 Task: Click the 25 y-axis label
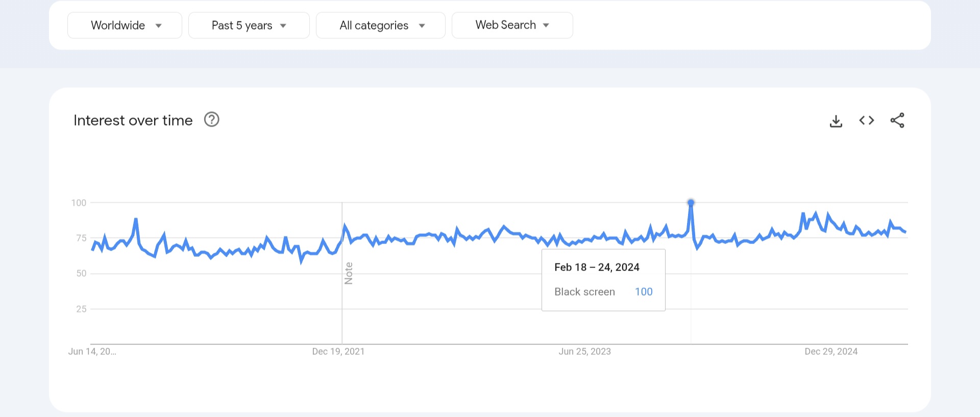click(x=81, y=309)
